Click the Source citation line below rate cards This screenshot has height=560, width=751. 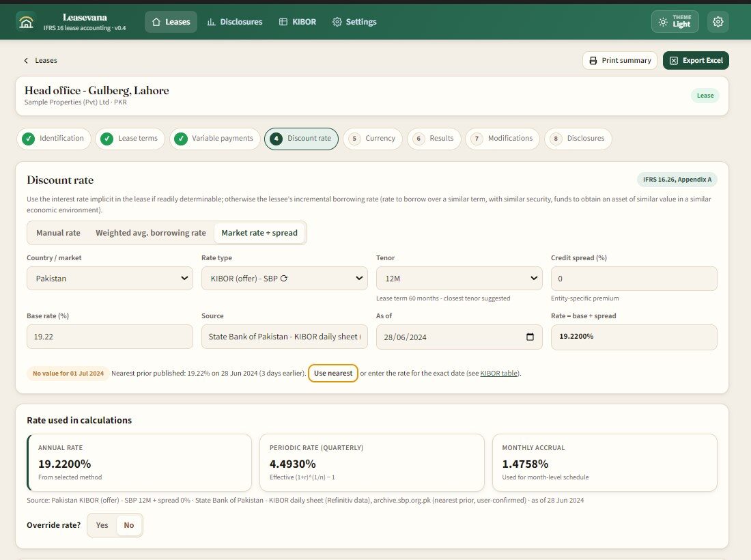point(305,500)
